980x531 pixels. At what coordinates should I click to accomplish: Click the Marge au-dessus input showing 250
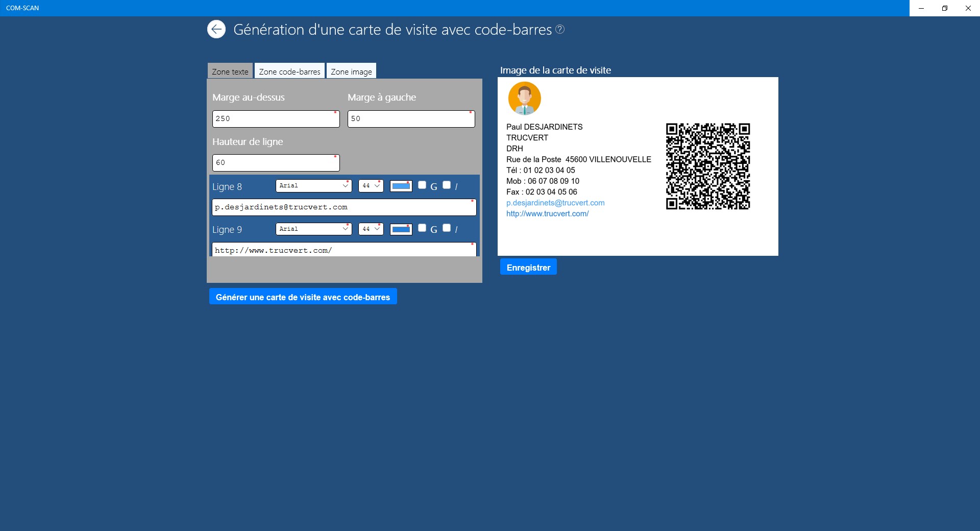coord(276,118)
